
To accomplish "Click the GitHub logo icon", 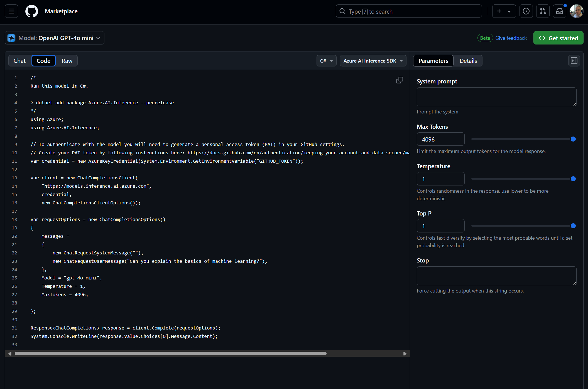I will click(32, 11).
